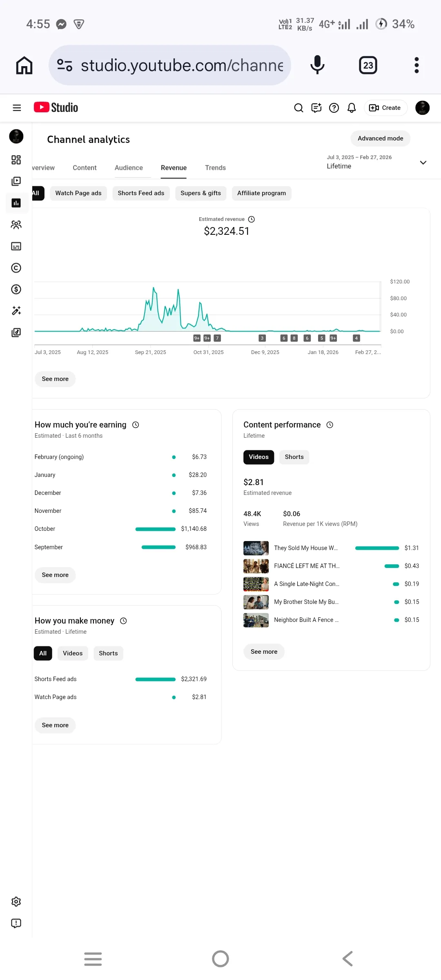Go to Content icon in sidebar
Image resolution: width=441 pixels, height=980 pixels.
(x=16, y=181)
